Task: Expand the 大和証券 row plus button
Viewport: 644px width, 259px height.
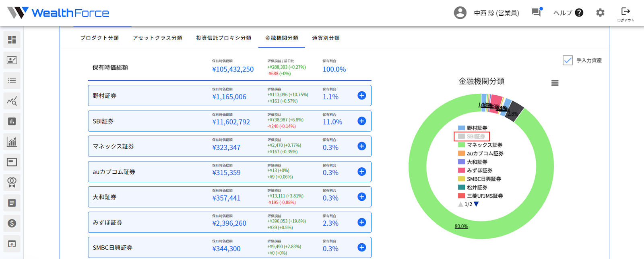Action: tap(362, 197)
